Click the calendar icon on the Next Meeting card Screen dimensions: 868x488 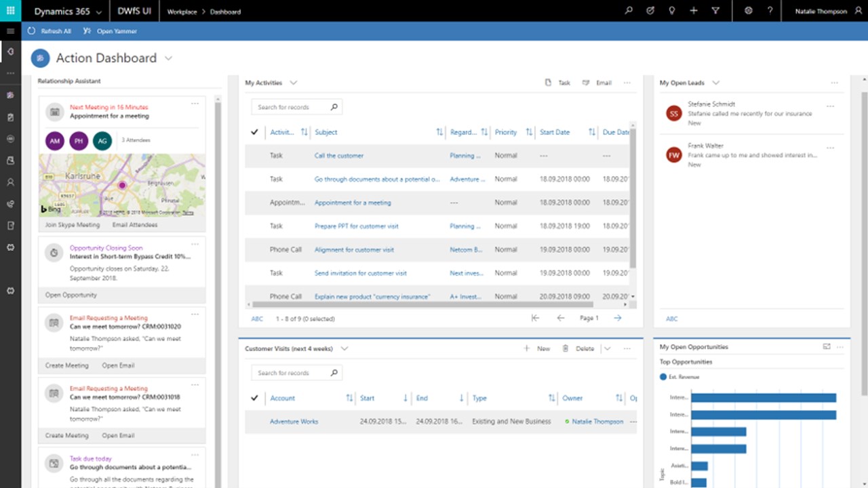(55, 112)
